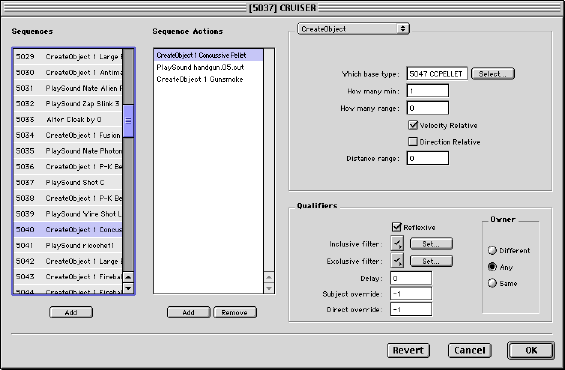The width and height of the screenshot is (565, 370).
Task: Click Sequences list scroll up arrow
Action: [128, 277]
